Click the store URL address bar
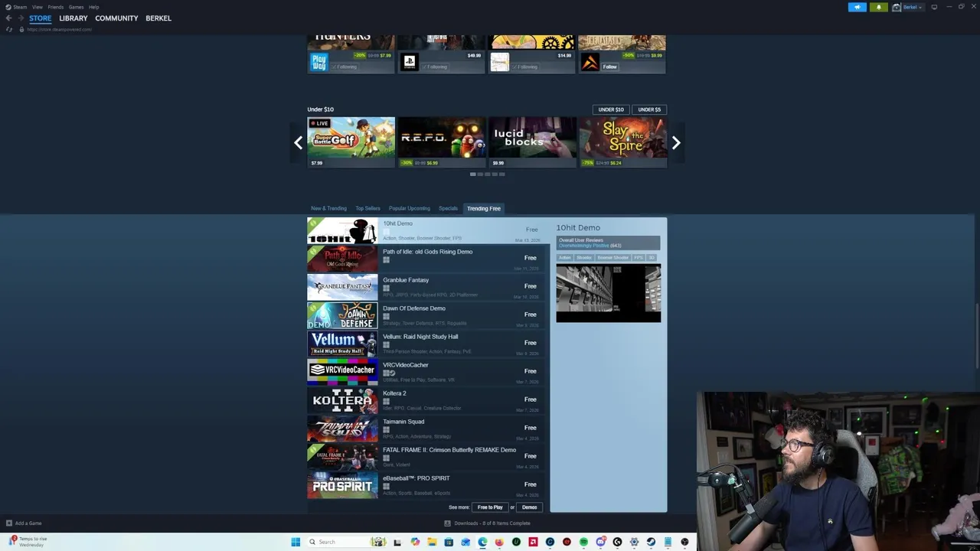The width and height of the screenshot is (980, 551). click(59, 29)
